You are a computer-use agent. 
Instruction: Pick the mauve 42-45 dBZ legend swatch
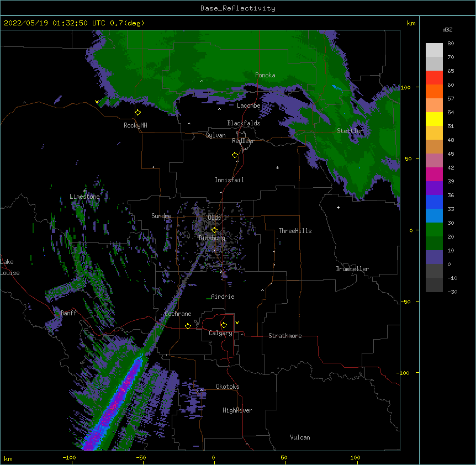(434, 161)
